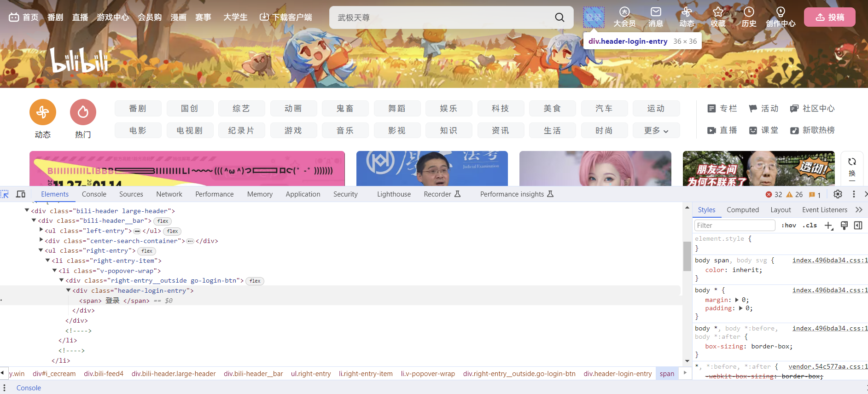Open the 创作中心 lightbulb icon

[781, 17]
